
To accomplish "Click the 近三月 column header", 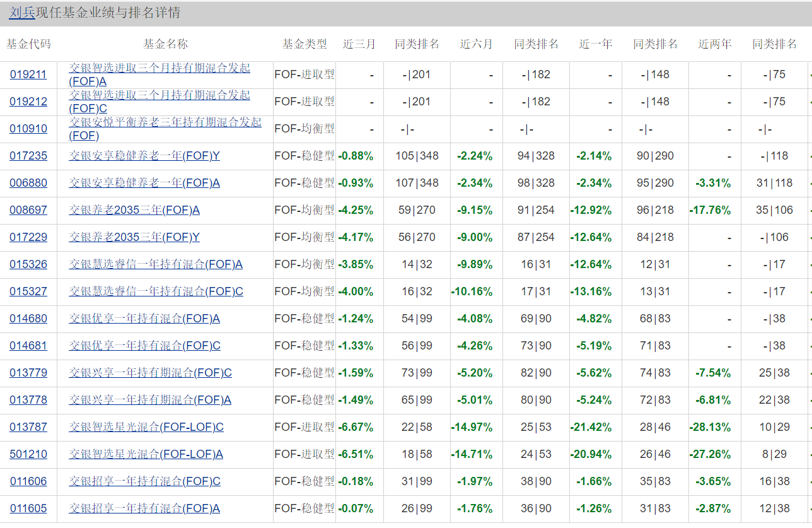I will pos(359,44).
